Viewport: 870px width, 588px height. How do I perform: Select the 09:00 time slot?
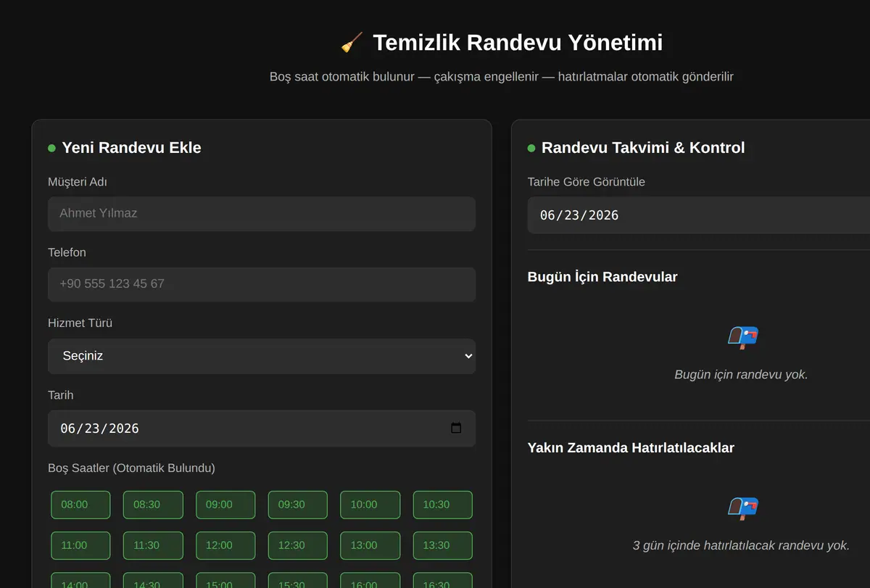225,505
